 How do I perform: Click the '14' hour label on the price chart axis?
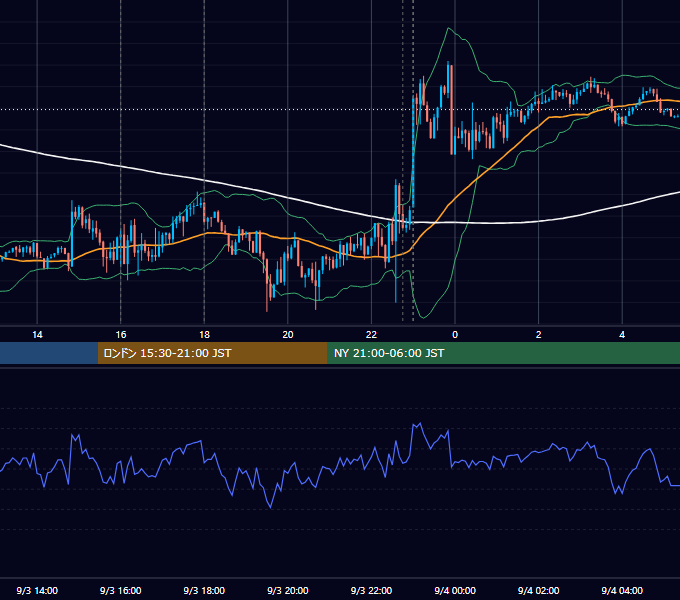(x=37, y=335)
